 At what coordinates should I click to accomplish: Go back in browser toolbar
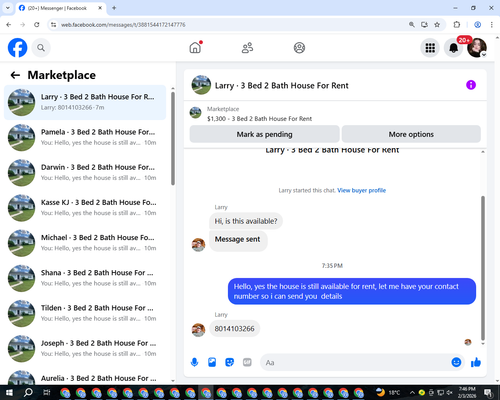tap(9, 25)
